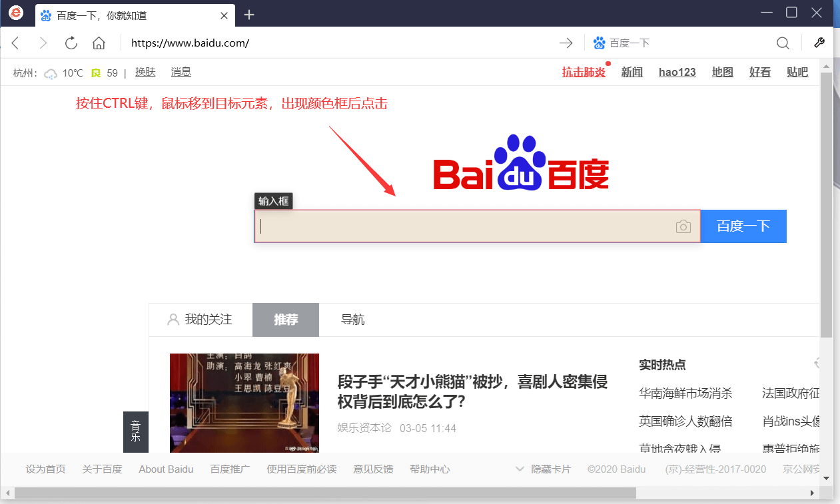The height and width of the screenshot is (504, 840).
Task: Click the vertical scrollbar thumb
Action: 826,204
